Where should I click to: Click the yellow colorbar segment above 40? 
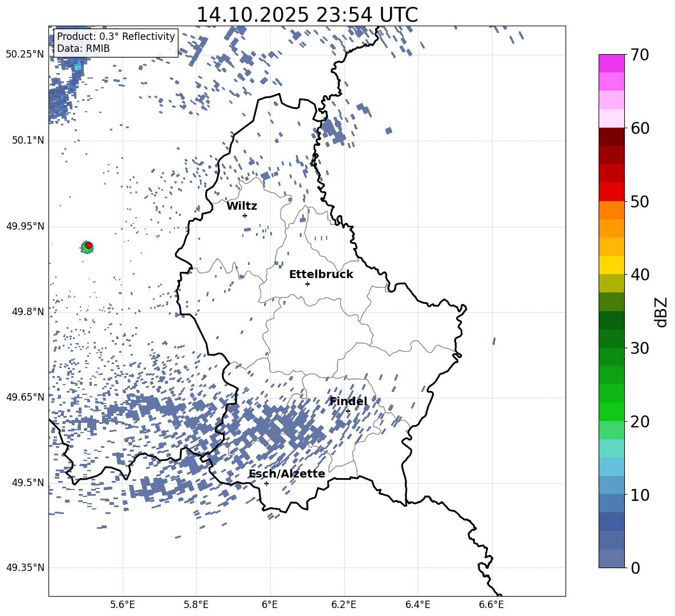pyautogui.click(x=611, y=265)
